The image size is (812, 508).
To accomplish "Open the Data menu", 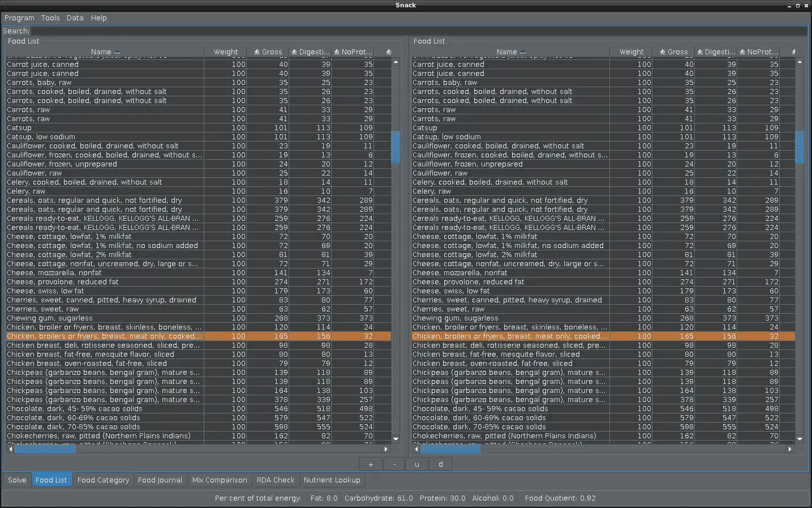I will [75, 18].
